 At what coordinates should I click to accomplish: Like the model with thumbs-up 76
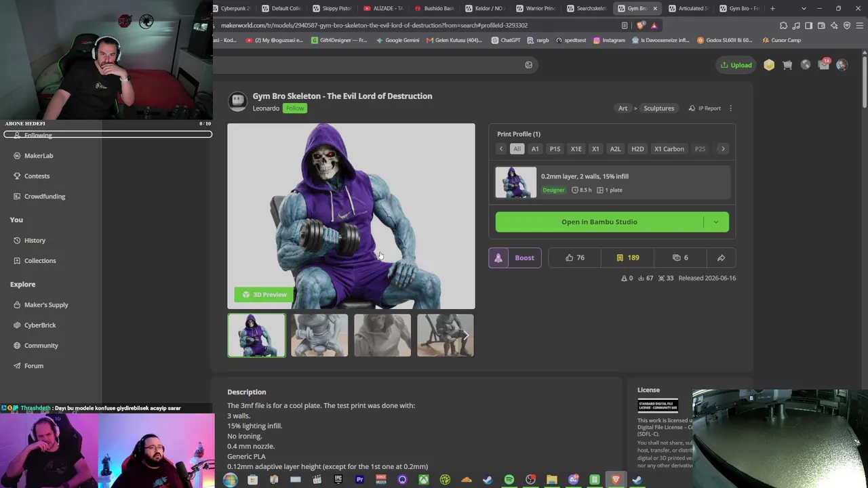[575, 258]
